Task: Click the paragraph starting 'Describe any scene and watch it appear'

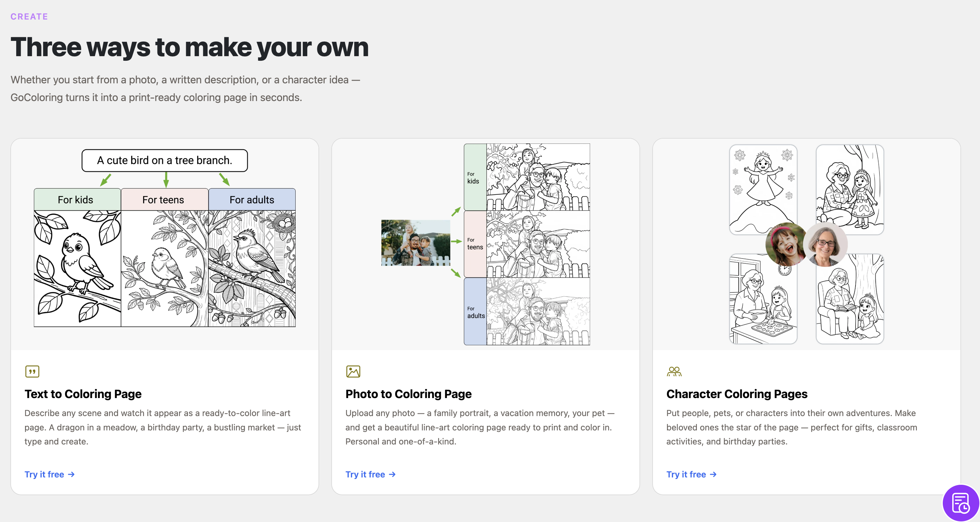Action: click(163, 427)
